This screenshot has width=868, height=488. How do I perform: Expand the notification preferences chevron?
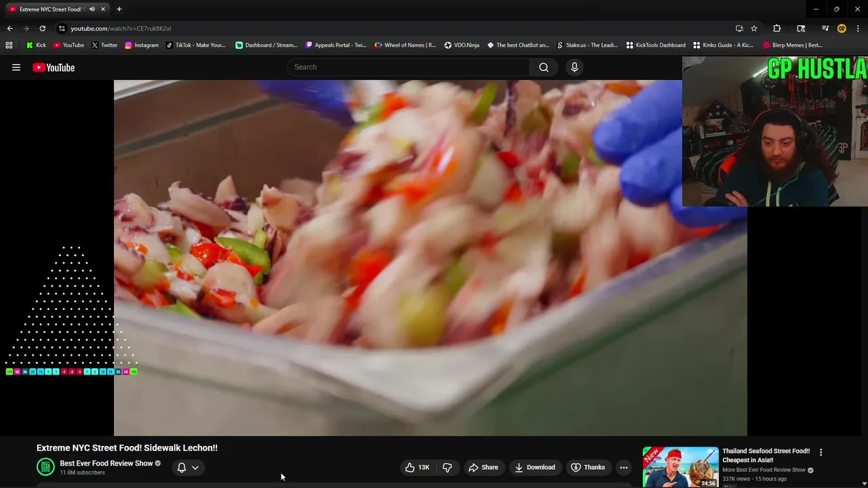tap(195, 467)
